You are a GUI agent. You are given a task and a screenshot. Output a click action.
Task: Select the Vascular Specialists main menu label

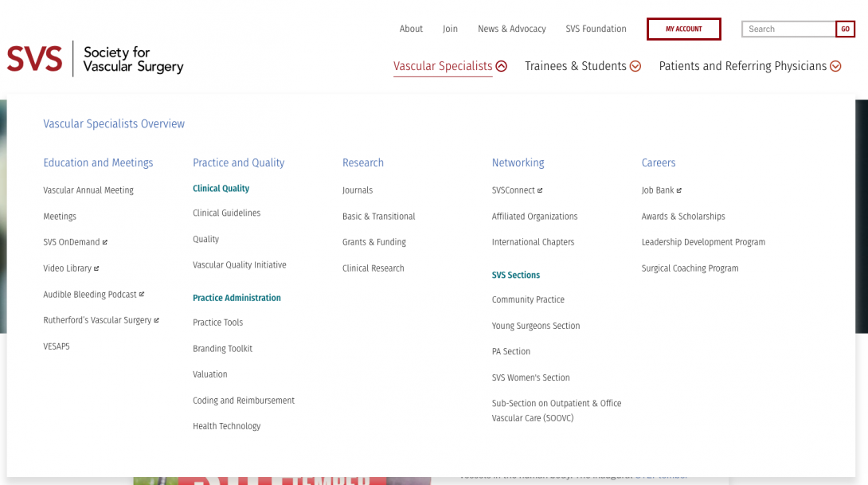(443, 66)
